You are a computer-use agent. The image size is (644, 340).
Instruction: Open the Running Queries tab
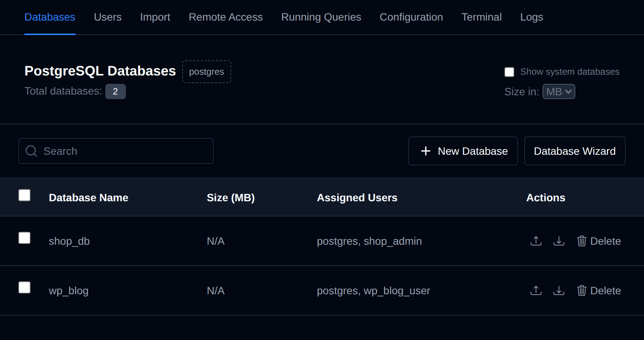[321, 17]
